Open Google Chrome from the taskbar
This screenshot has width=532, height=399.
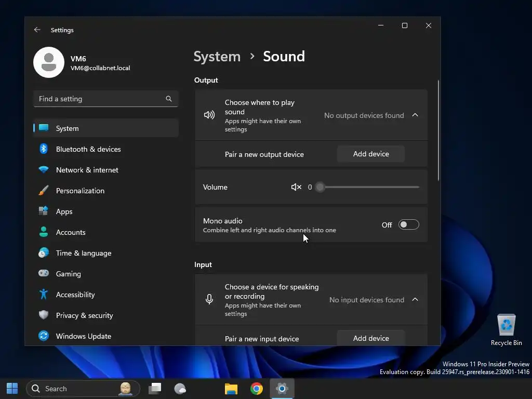pyautogui.click(x=257, y=389)
